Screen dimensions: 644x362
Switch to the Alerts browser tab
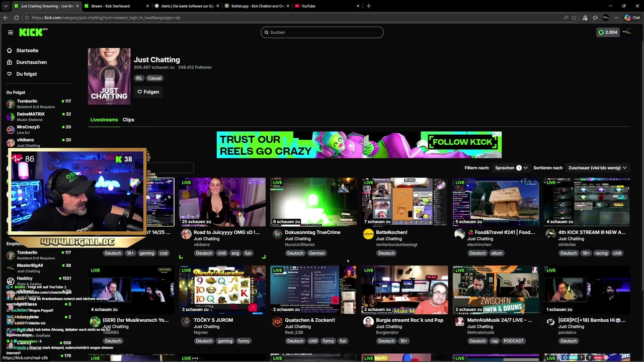[187, 6]
